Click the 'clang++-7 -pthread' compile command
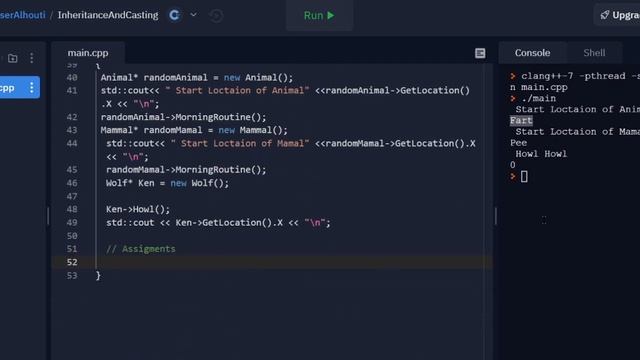This screenshot has width=640, height=360. [573, 76]
